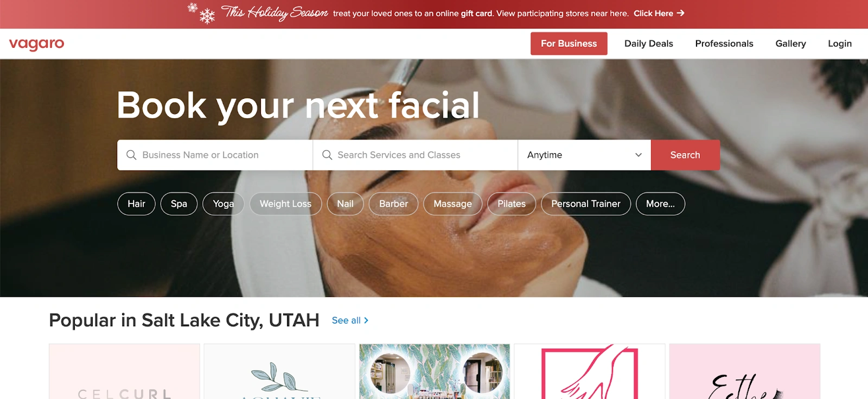Click the Login link
Image resolution: width=868 pixels, height=399 pixels.
[840, 44]
